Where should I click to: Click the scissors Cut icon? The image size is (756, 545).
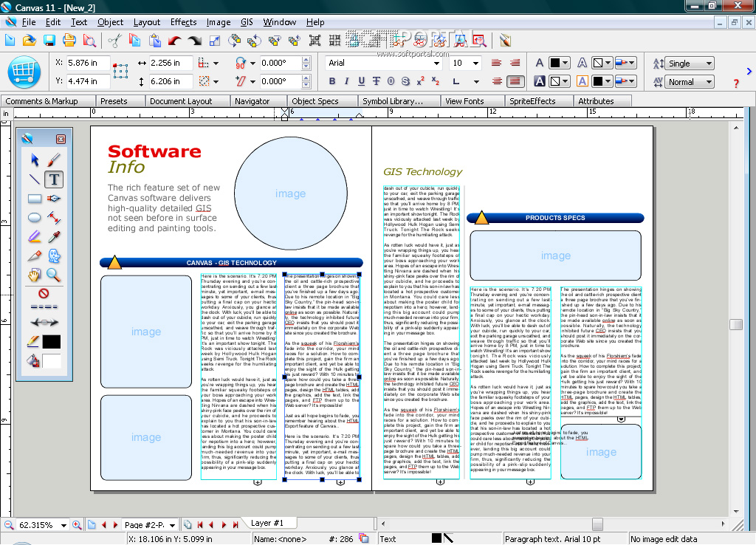pos(114,41)
